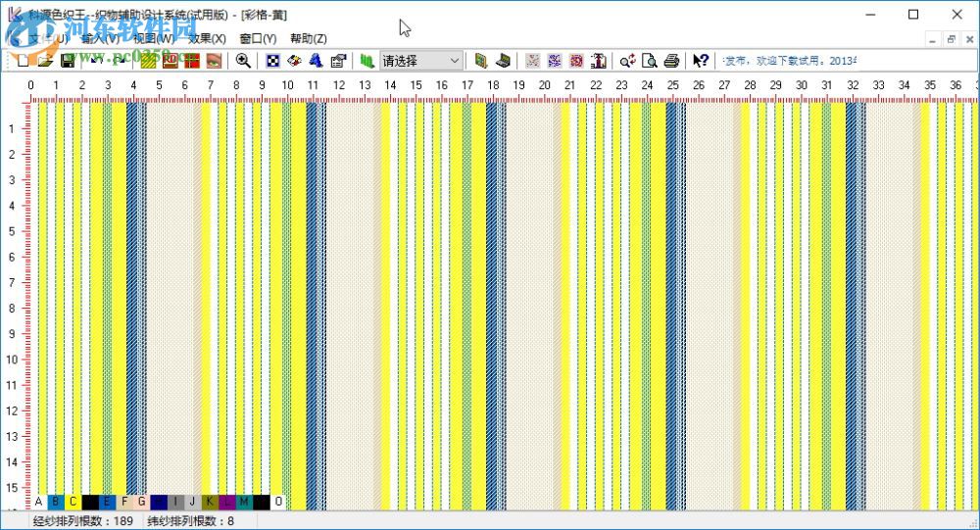Click ruler mark 8 on left ruler
980x530 pixels.
[11, 309]
